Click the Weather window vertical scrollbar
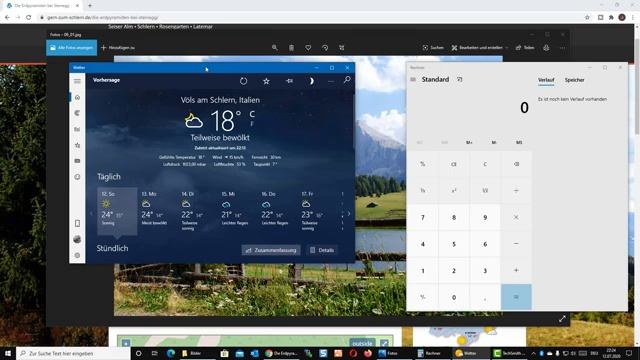The image size is (640, 360). pyautogui.click(x=353, y=122)
